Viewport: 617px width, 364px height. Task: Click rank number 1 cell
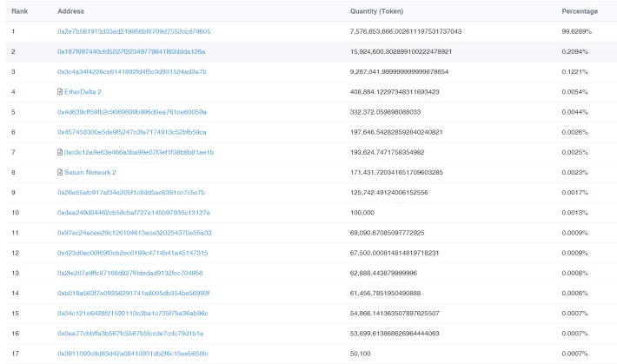click(x=13, y=31)
